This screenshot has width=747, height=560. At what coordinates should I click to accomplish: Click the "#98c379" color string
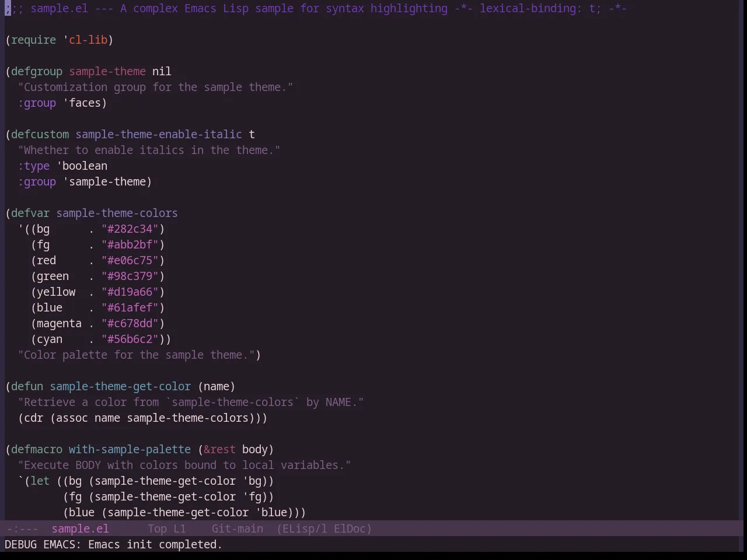point(130,276)
